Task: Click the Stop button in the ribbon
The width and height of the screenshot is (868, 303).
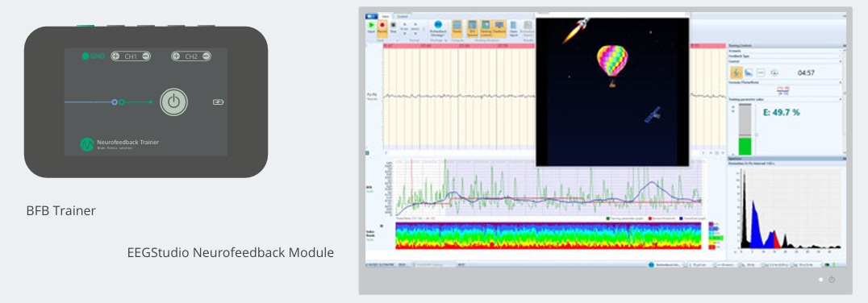Action: 393,27
